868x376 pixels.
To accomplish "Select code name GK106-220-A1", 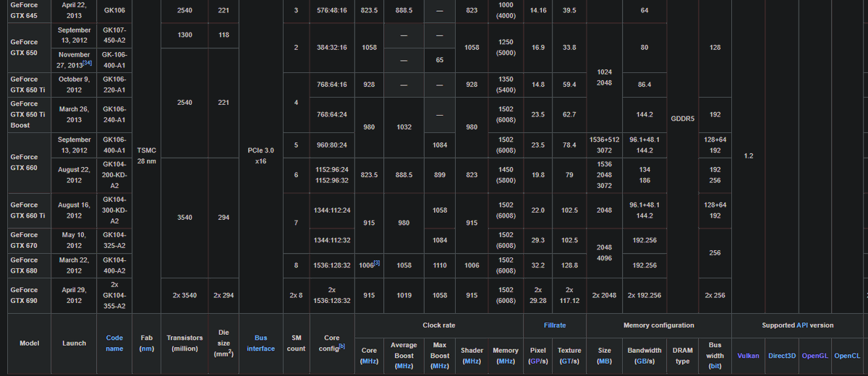I will (114, 85).
